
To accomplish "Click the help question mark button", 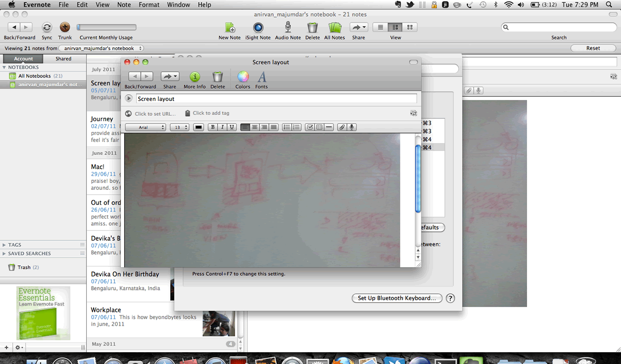I will click(450, 298).
